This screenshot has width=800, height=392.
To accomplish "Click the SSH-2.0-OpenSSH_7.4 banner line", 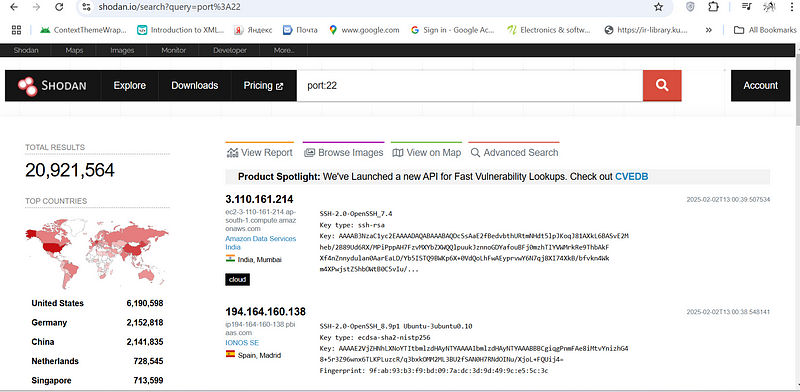I will (x=356, y=213).
